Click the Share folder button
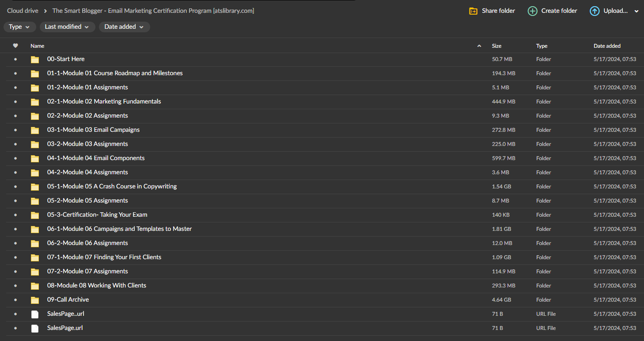644x341 pixels. click(x=492, y=11)
